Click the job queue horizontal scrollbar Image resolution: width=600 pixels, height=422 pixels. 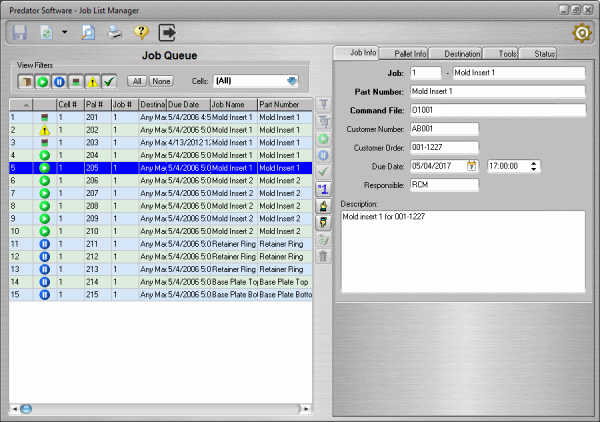160,408
